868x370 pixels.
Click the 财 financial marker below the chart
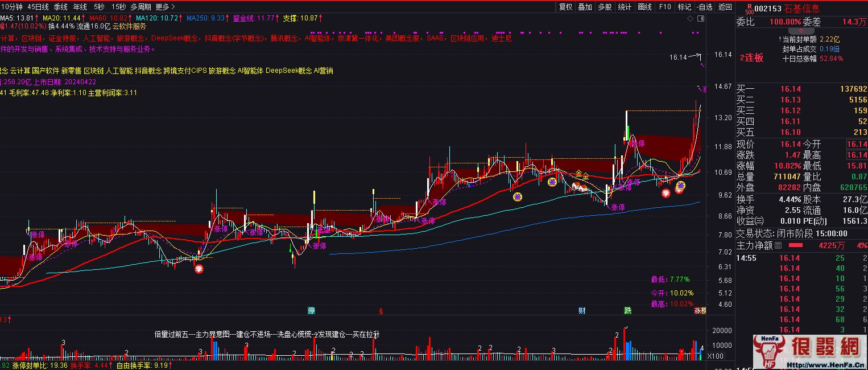click(582, 310)
